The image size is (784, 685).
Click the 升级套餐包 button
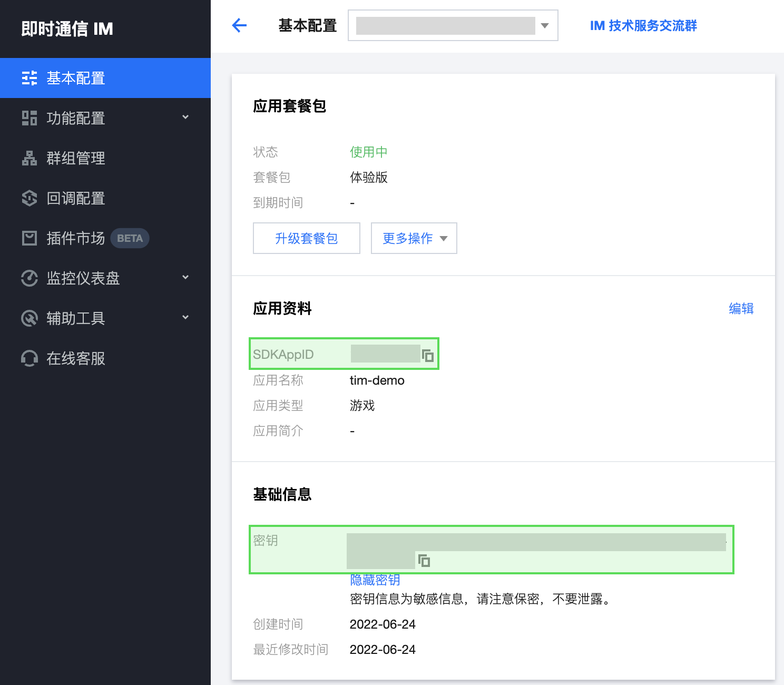[x=306, y=238]
